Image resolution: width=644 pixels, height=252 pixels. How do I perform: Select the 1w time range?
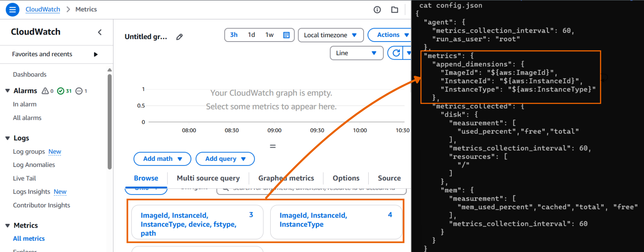[x=269, y=35]
